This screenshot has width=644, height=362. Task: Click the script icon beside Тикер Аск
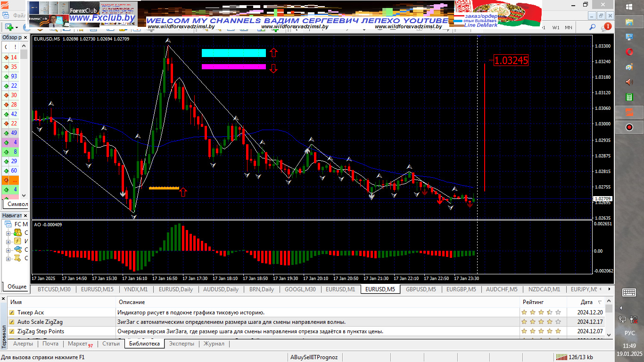pyautogui.click(x=11, y=312)
